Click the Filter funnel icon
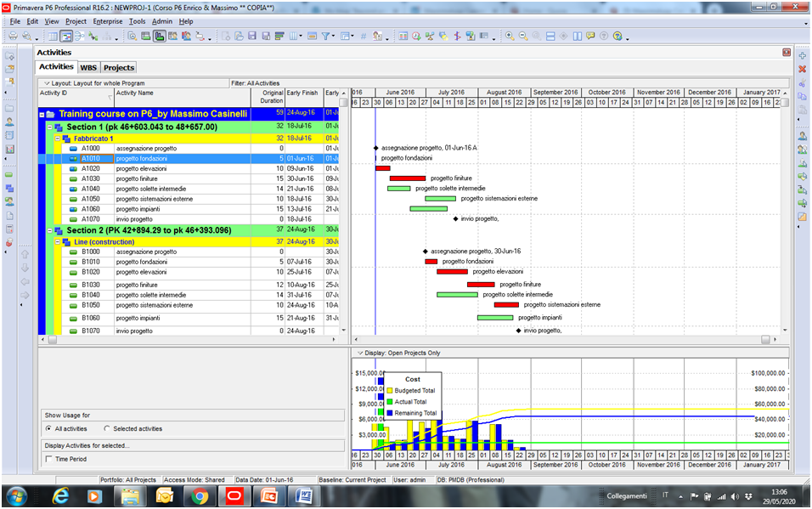The height and width of the screenshot is (509, 812). pos(325,36)
